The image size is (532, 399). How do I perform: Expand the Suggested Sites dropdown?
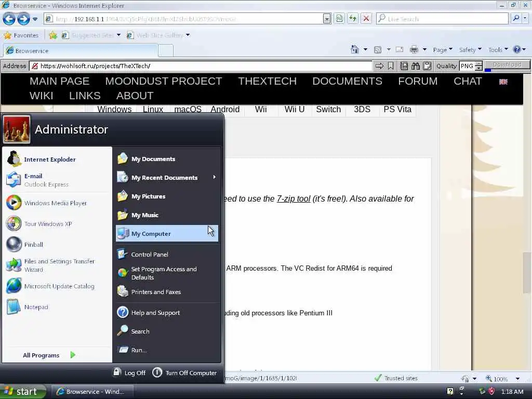(x=118, y=35)
